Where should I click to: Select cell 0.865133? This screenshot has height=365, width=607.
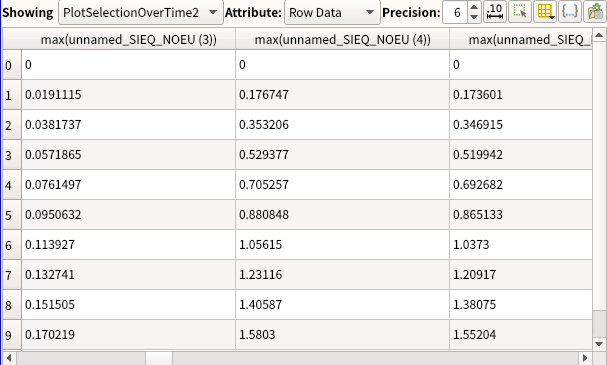521,215
